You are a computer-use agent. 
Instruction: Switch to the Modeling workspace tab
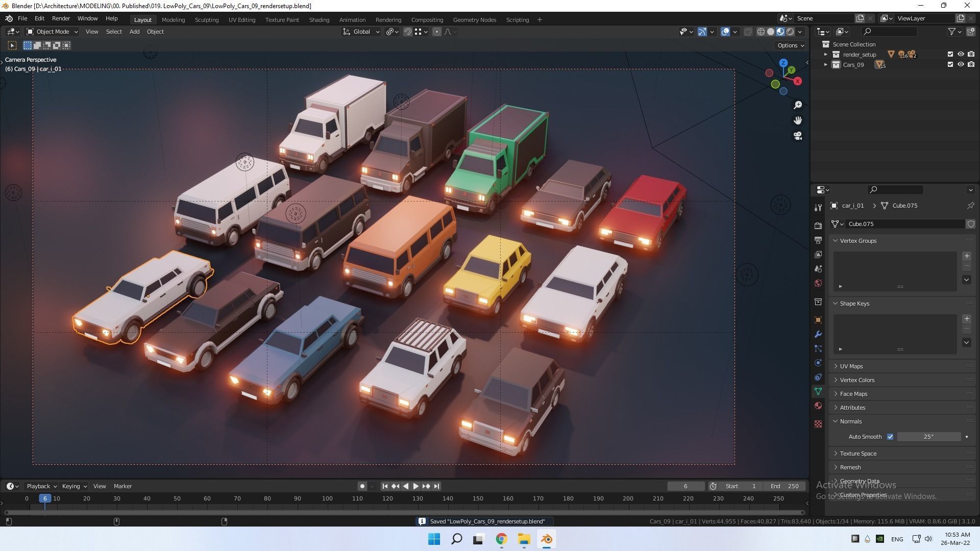(x=173, y=20)
